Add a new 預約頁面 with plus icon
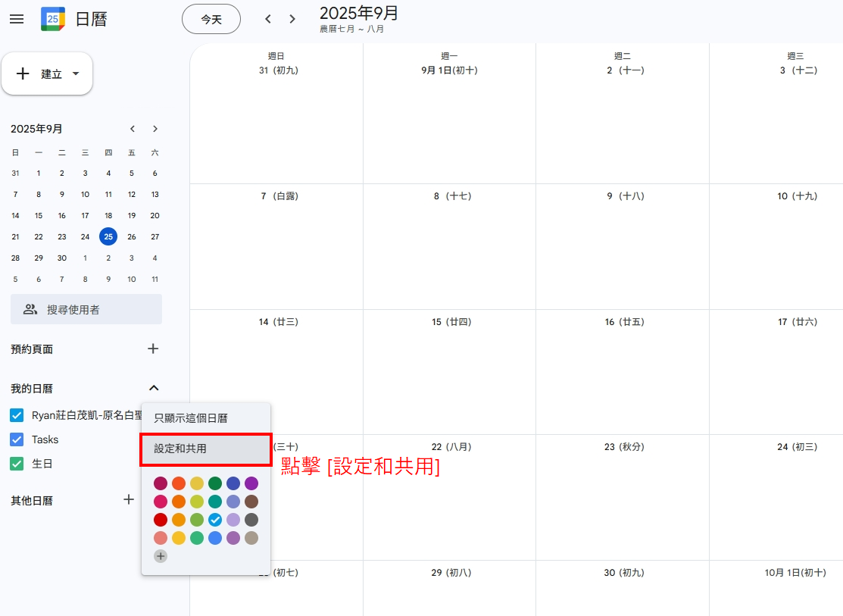Screen dimensions: 843x616 coord(153,349)
